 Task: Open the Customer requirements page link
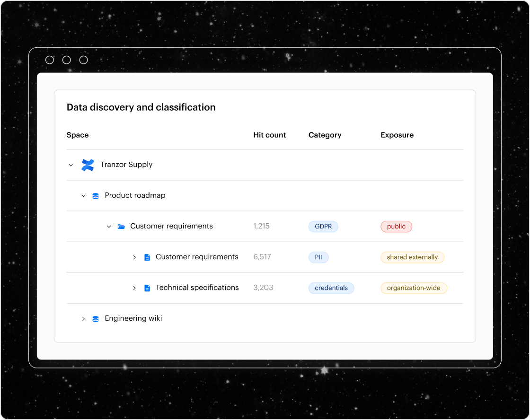197,257
